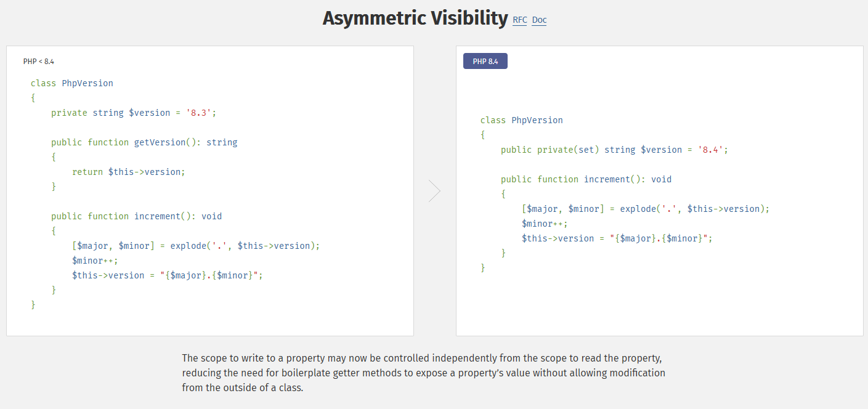The image size is (868, 409).
Task: Click the chevron arrow between code panels
Action: pyautogui.click(x=434, y=191)
